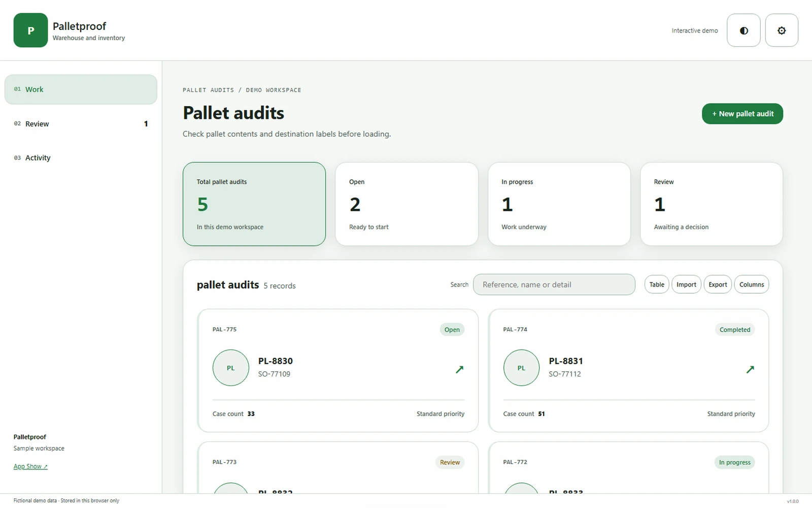Click the v1.0.0 version label
812x508 pixels.
[793, 501]
